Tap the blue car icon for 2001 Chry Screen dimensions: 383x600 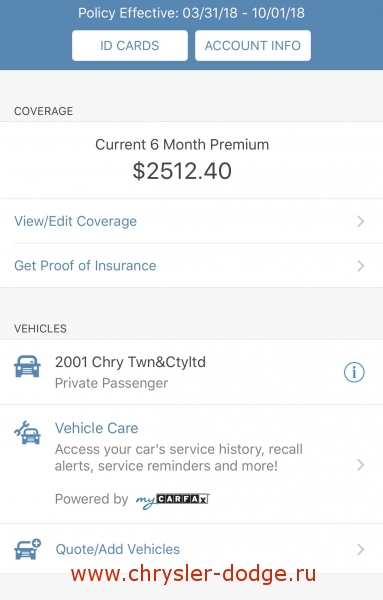pos(27,366)
